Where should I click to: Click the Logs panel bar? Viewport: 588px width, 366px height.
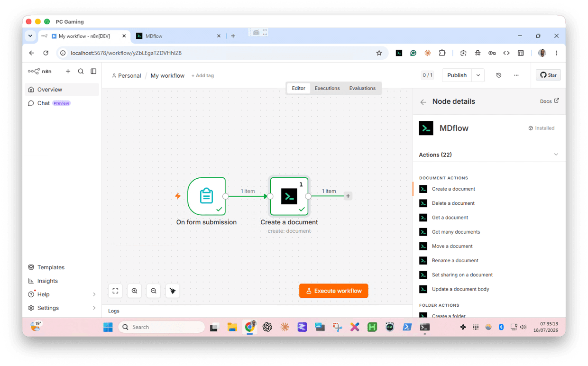coord(257,311)
